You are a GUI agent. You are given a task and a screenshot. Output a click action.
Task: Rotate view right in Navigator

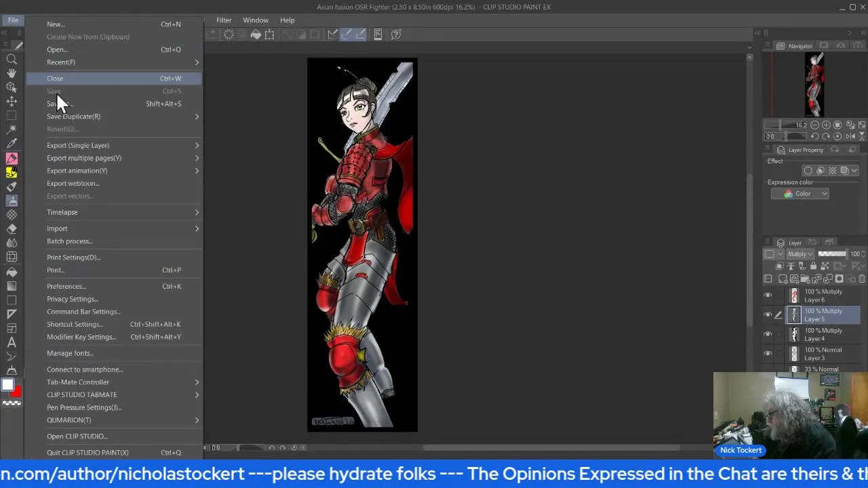tap(826, 136)
